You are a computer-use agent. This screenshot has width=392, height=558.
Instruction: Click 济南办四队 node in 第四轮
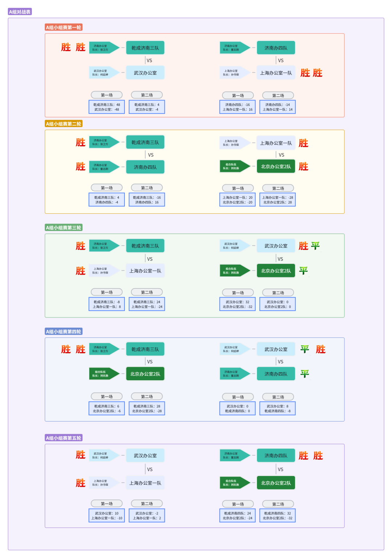click(x=276, y=374)
